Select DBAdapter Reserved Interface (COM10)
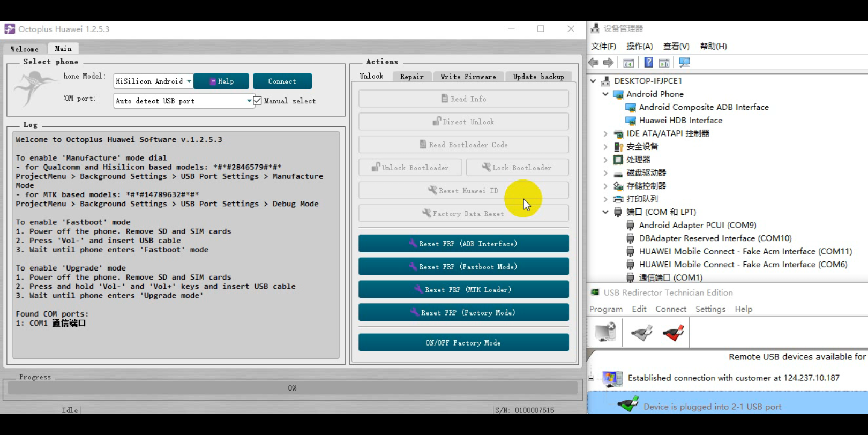 coord(715,238)
